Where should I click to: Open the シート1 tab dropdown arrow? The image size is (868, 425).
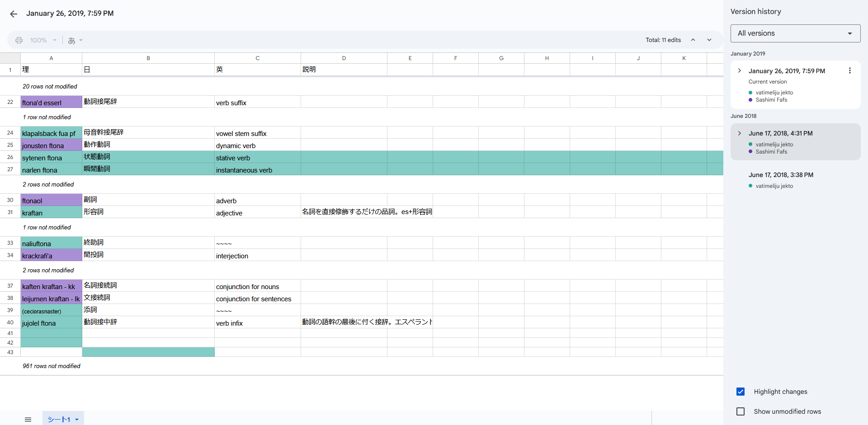tap(77, 420)
